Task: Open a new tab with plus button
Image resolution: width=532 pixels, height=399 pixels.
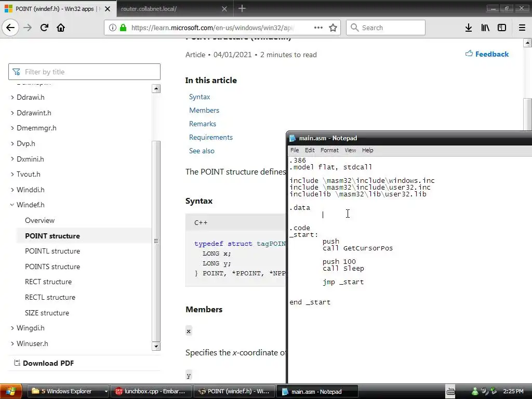Action: [x=242, y=8]
